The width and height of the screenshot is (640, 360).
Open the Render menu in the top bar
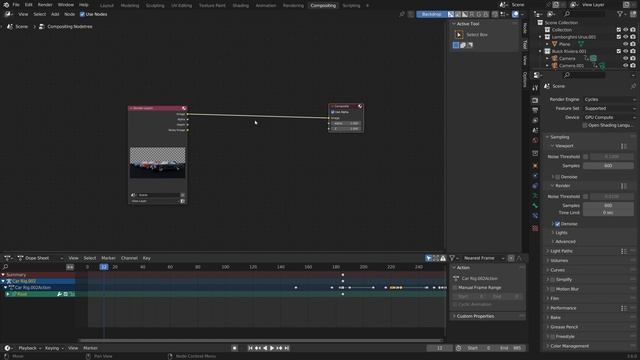coord(45,5)
